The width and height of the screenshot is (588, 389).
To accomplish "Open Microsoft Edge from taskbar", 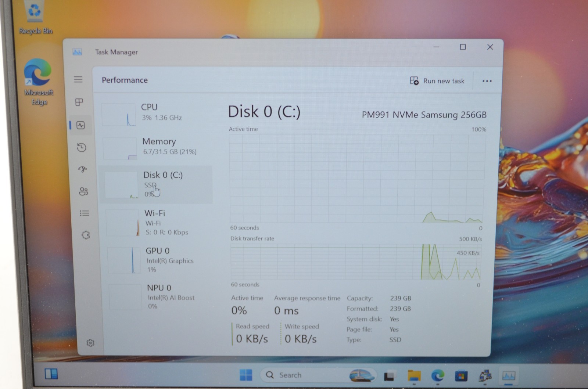I will click(438, 375).
